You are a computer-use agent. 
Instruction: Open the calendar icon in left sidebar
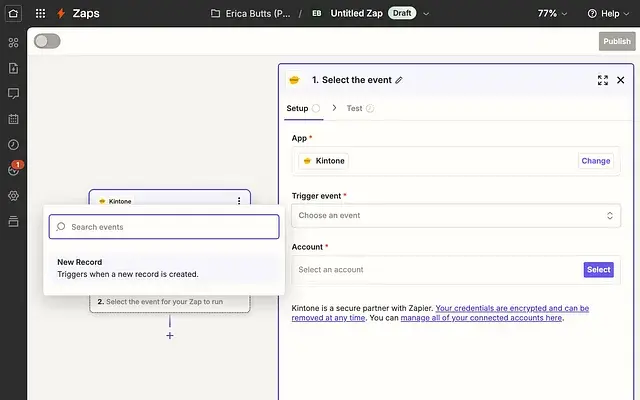click(13, 119)
